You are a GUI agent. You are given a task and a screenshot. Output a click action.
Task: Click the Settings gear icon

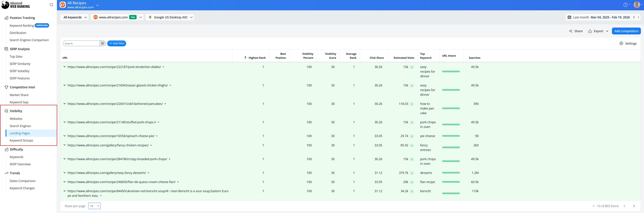[x=621, y=43]
